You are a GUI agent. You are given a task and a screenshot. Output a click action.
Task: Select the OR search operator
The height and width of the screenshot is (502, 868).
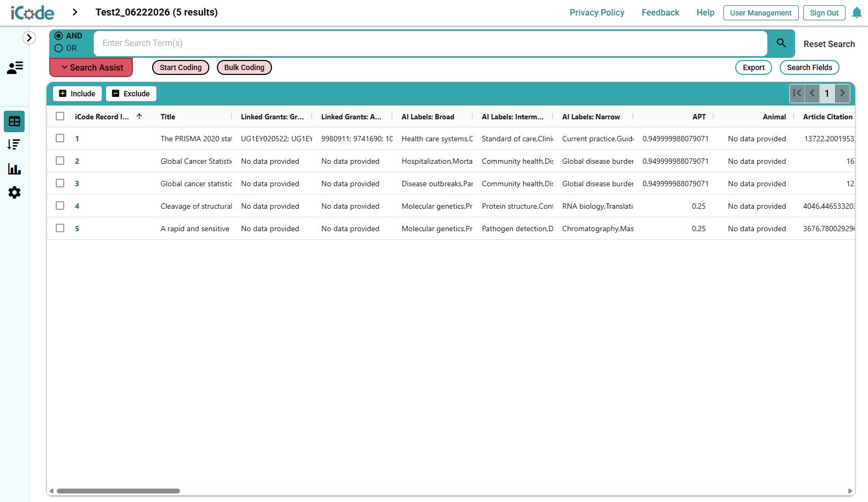[59, 48]
